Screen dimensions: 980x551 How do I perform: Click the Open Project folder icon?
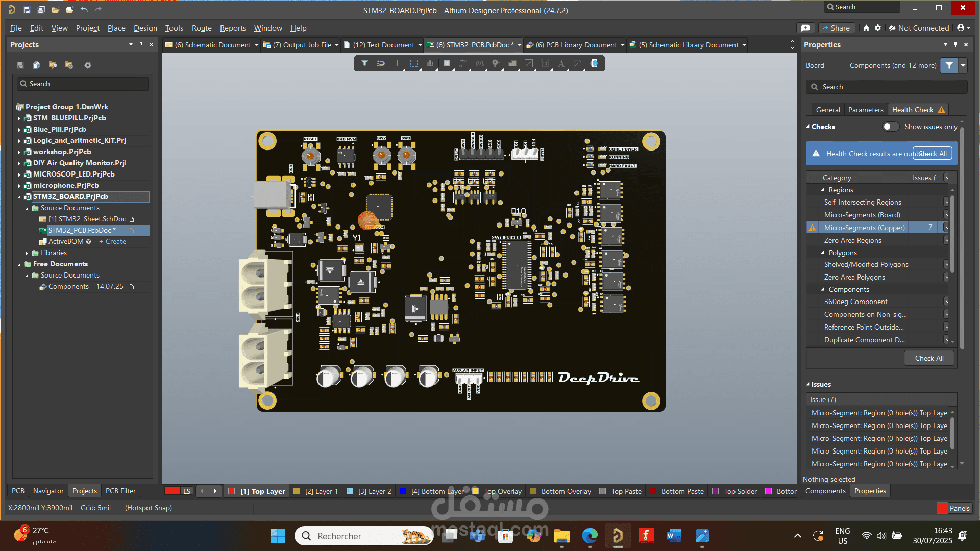tap(55, 9)
